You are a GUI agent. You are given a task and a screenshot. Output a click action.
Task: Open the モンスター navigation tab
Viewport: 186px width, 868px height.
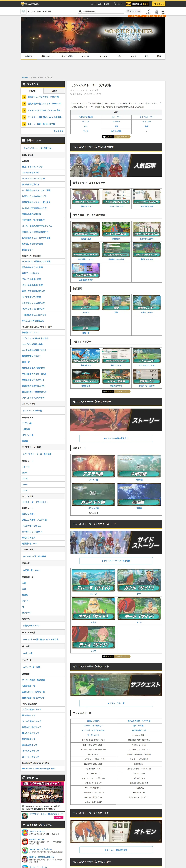coord(104,56)
